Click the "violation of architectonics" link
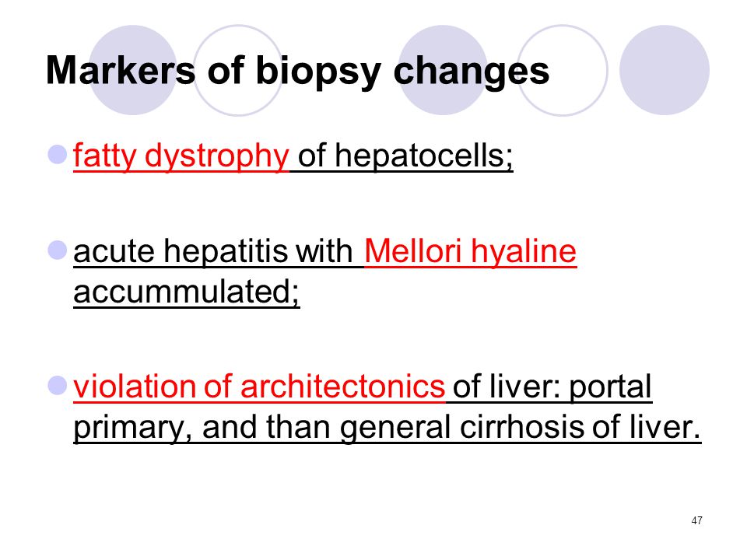Viewport: 747px width, 560px height. click(x=259, y=387)
